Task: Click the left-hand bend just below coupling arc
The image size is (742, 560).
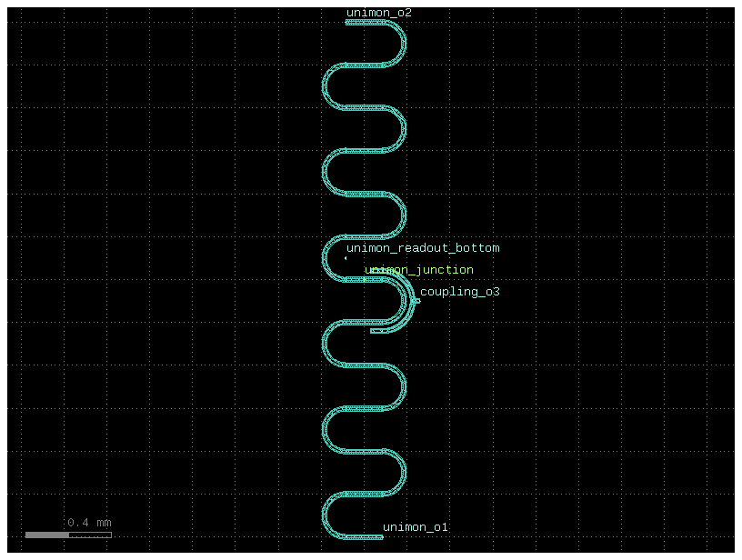Action: (324, 344)
